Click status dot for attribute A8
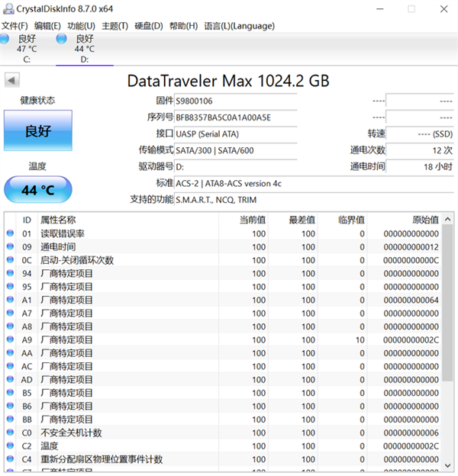 pyautogui.click(x=11, y=326)
